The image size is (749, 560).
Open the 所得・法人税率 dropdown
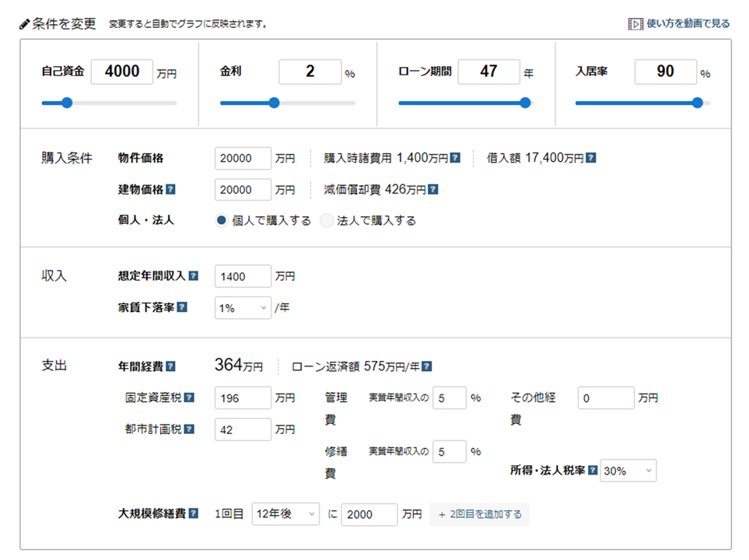[628, 471]
